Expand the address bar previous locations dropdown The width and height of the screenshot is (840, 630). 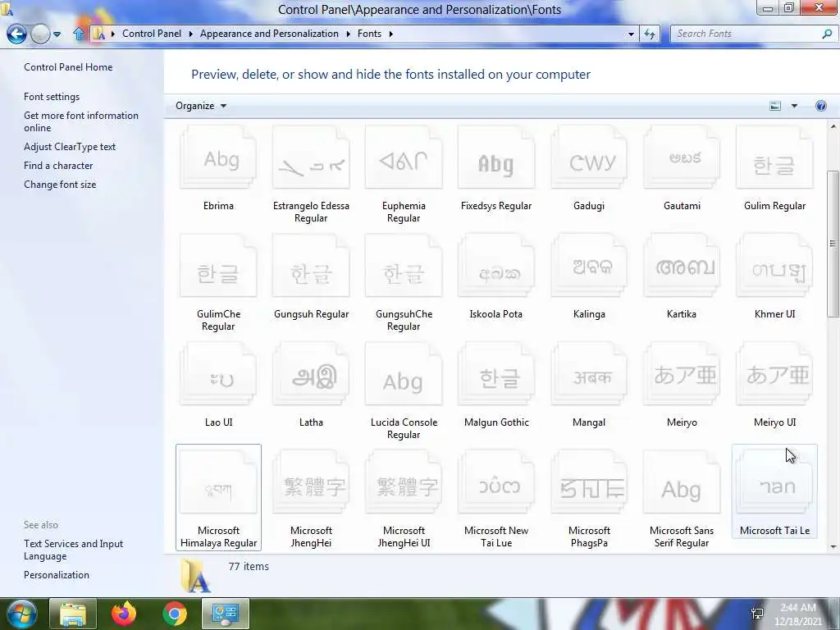click(x=631, y=34)
